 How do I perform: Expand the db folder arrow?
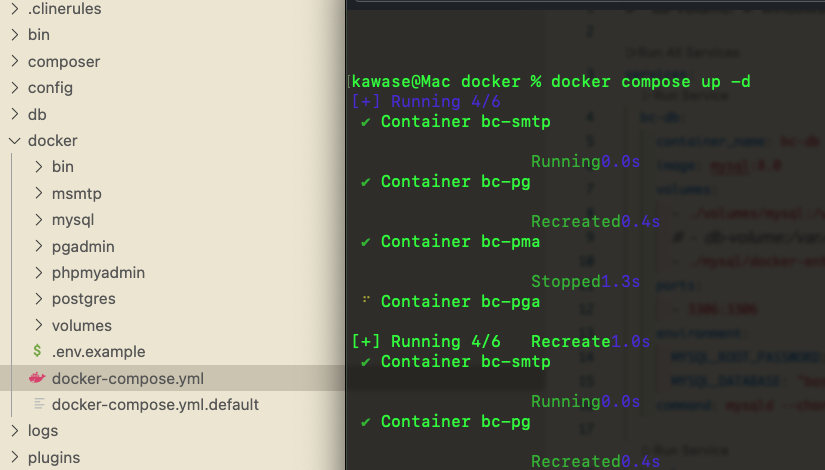pyautogui.click(x=14, y=114)
